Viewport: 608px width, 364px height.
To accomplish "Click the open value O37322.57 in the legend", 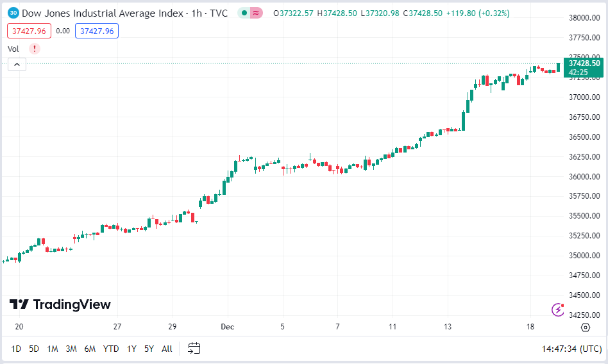I will click(293, 13).
